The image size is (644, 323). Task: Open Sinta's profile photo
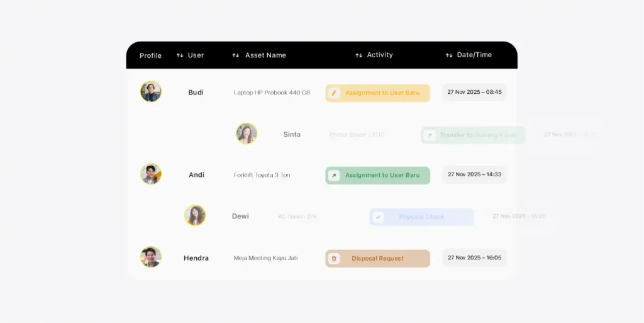(x=247, y=133)
